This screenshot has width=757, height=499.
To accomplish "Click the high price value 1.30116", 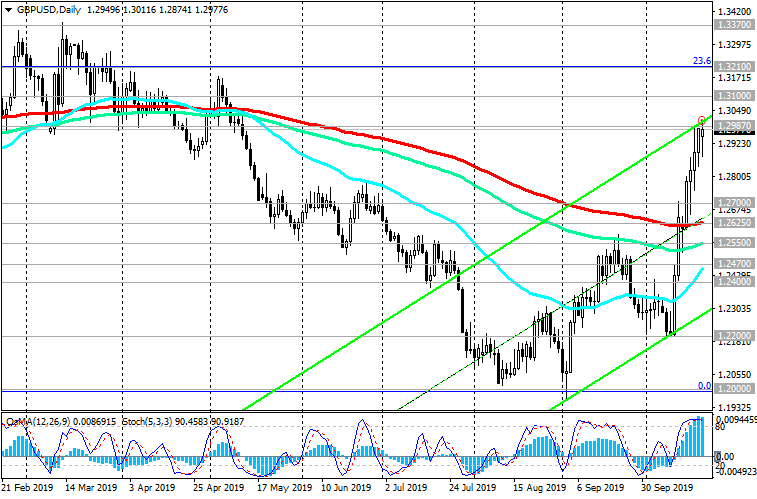I will (x=140, y=10).
